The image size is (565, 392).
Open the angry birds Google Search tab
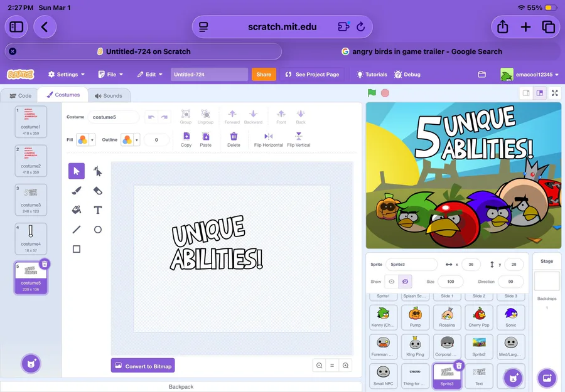click(x=422, y=51)
